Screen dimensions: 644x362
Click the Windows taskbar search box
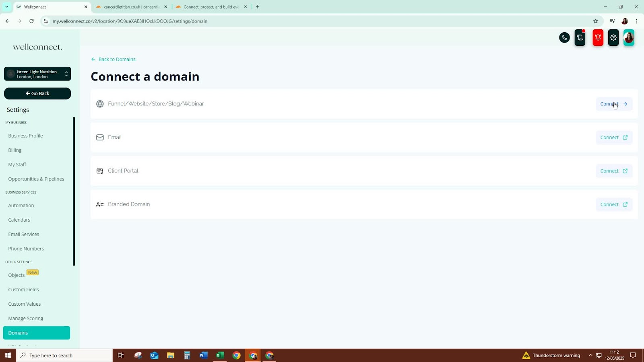pyautogui.click(x=64, y=356)
